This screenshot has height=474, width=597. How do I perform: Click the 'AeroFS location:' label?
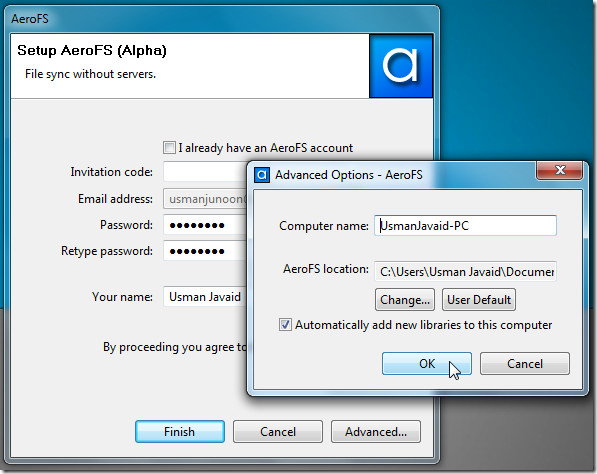(x=326, y=269)
